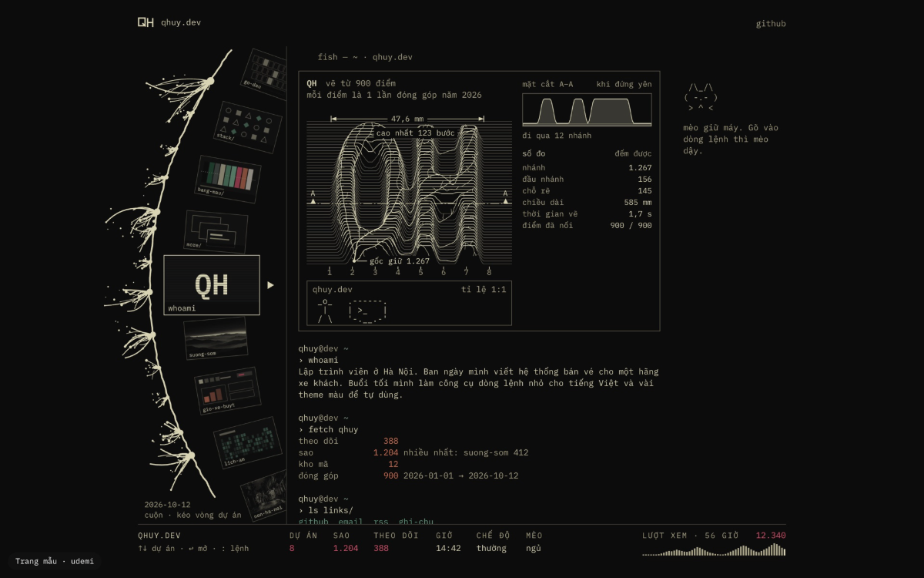Click the lượt xem bar sparkline
This screenshot has width=924, height=578.
[714, 549]
